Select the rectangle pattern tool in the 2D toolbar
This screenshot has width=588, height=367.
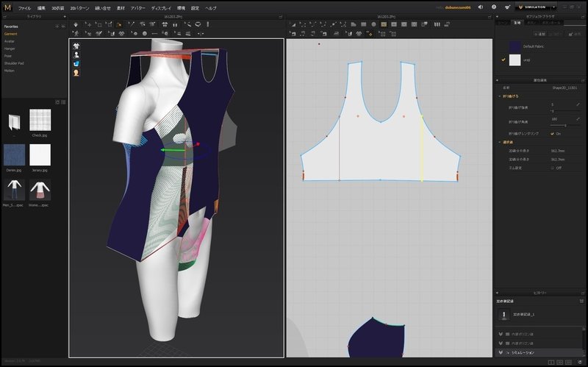click(x=363, y=24)
